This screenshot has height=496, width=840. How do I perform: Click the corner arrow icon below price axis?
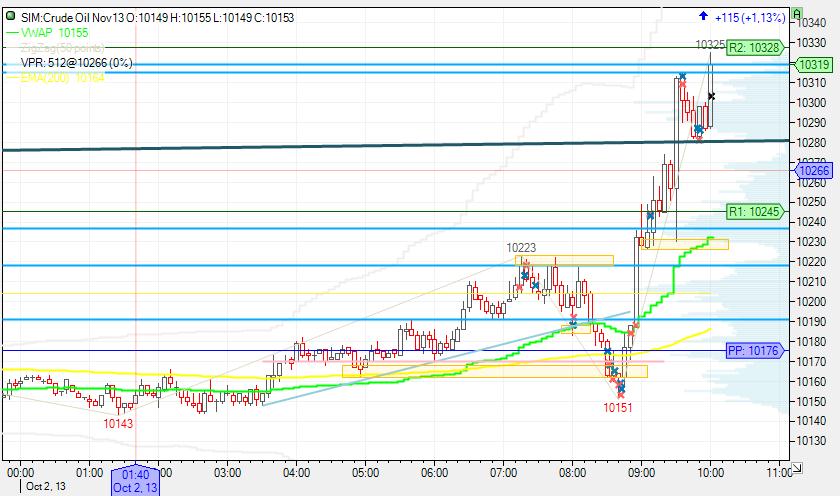click(x=797, y=468)
